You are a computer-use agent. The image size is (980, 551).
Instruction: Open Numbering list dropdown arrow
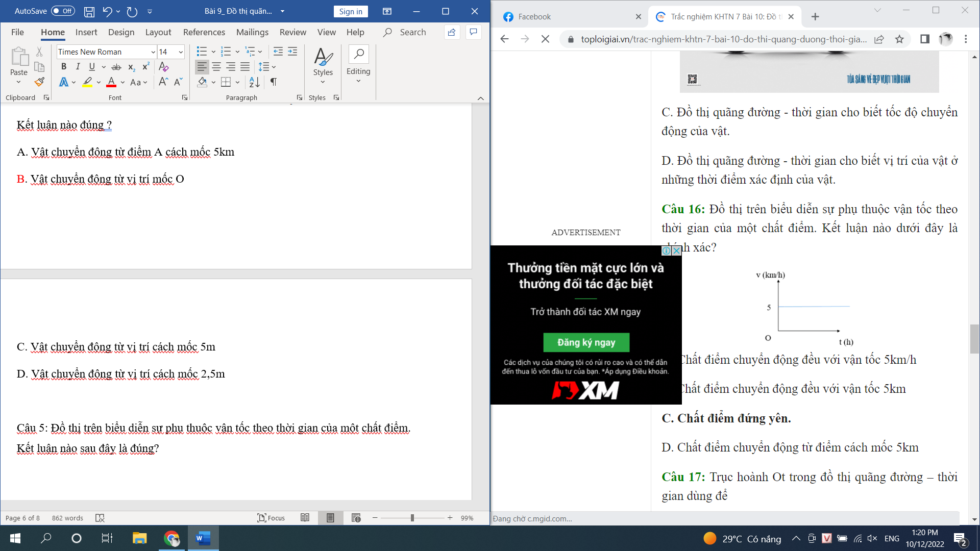tap(237, 52)
